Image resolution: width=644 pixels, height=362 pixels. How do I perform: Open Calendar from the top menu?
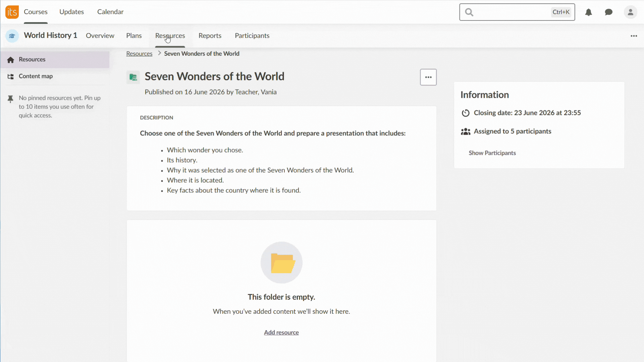pyautogui.click(x=110, y=12)
